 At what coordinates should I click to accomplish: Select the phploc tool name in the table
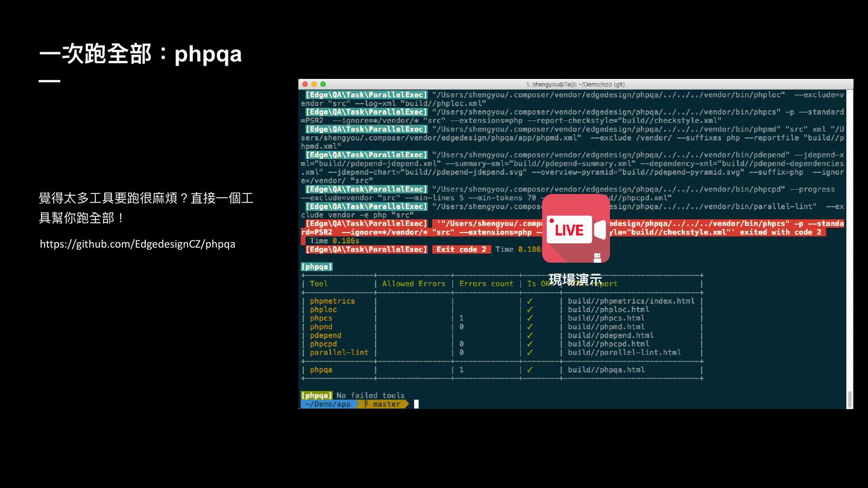[323, 310]
